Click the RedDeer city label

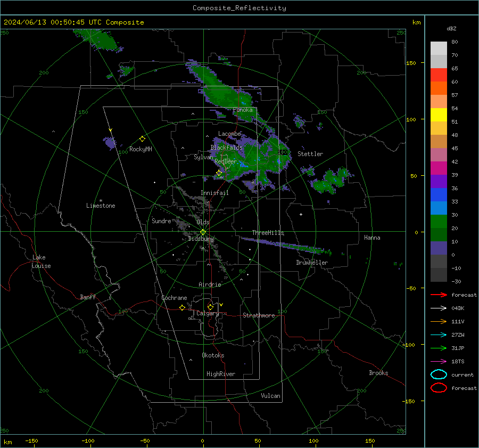coord(226,161)
